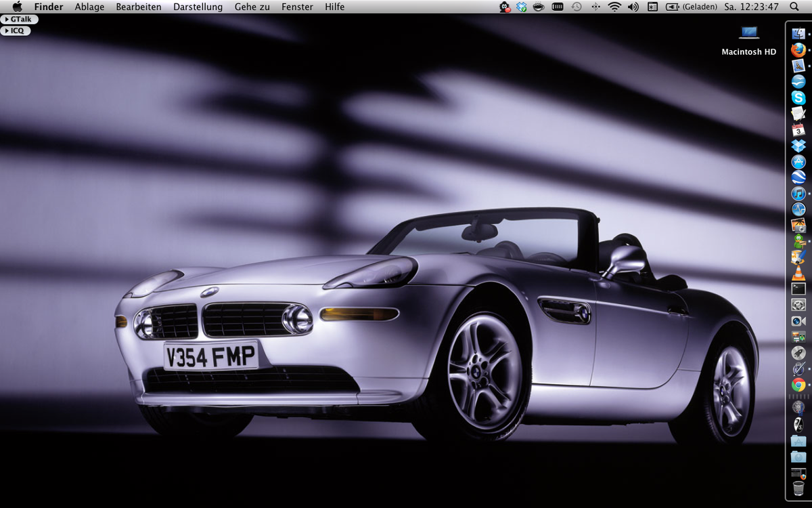Launch iPhoto from the Dock
This screenshot has height=508, width=812.
(798, 226)
